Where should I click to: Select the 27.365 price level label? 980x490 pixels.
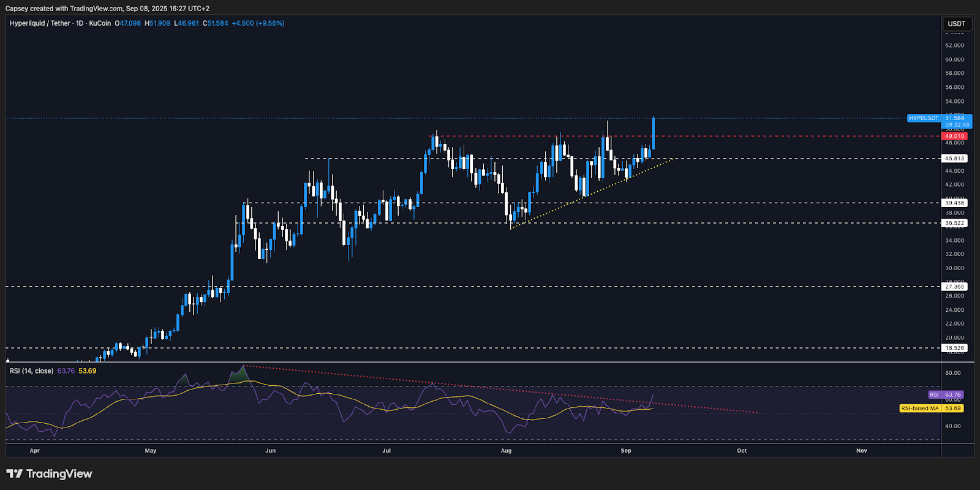(x=954, y=287)
